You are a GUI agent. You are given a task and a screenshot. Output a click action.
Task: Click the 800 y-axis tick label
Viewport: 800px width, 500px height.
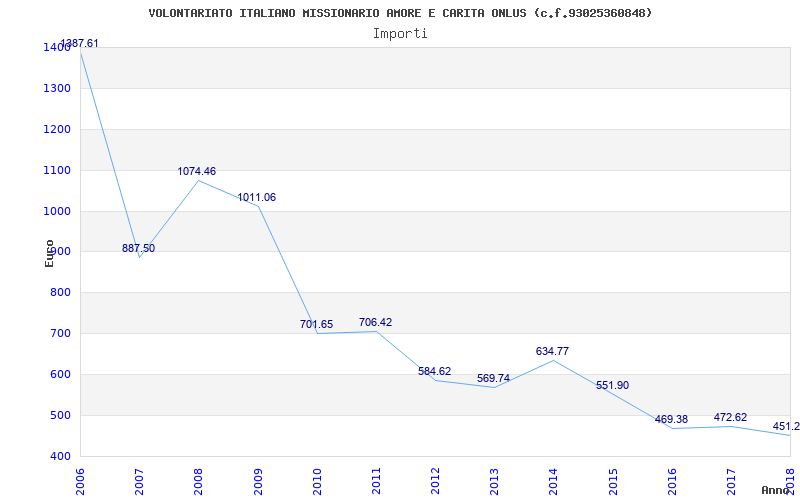[x=61, y=293]
